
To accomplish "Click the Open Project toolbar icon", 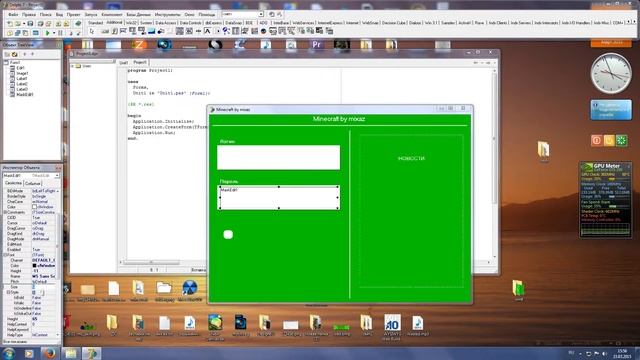I will tap(48, 24).
